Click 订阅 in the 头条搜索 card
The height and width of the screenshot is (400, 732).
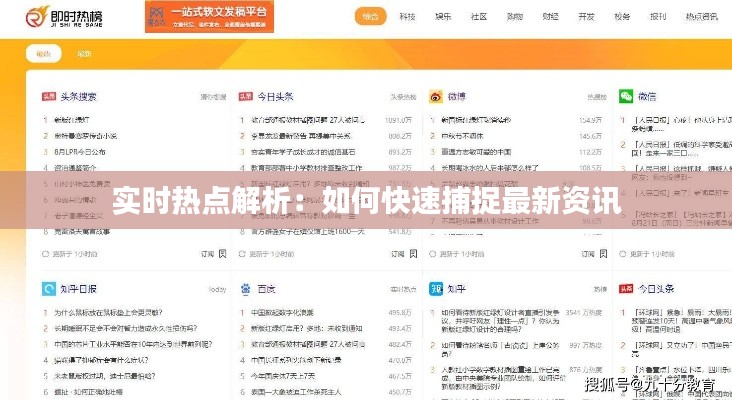207,254
